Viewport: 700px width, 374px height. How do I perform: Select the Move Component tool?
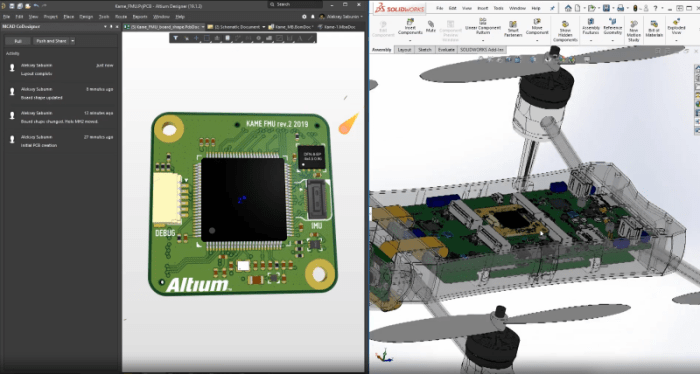537,26
